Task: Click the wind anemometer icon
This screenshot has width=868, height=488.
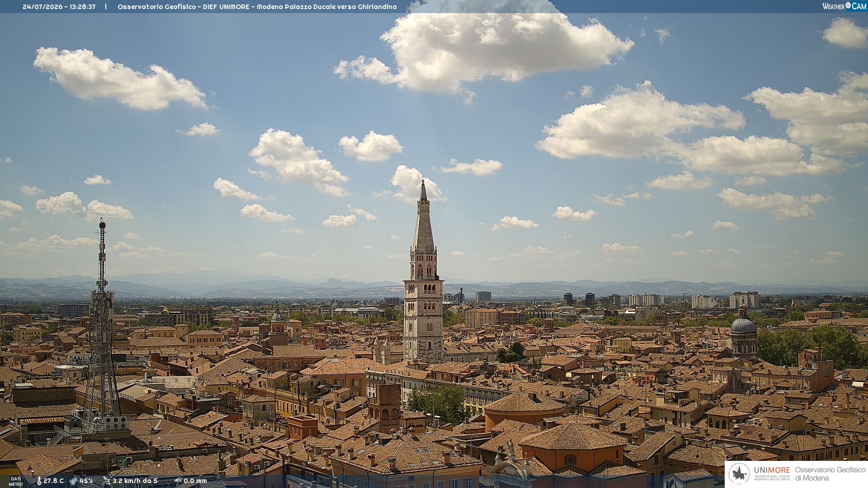Action: pyautogui.click(x=106, y=481)
